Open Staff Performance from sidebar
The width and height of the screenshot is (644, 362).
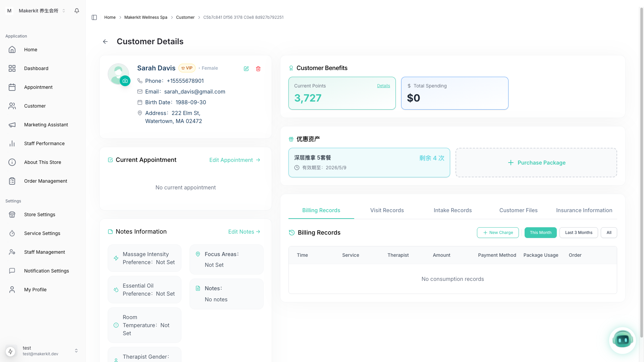pyautogui.click(x=44, y=143)
